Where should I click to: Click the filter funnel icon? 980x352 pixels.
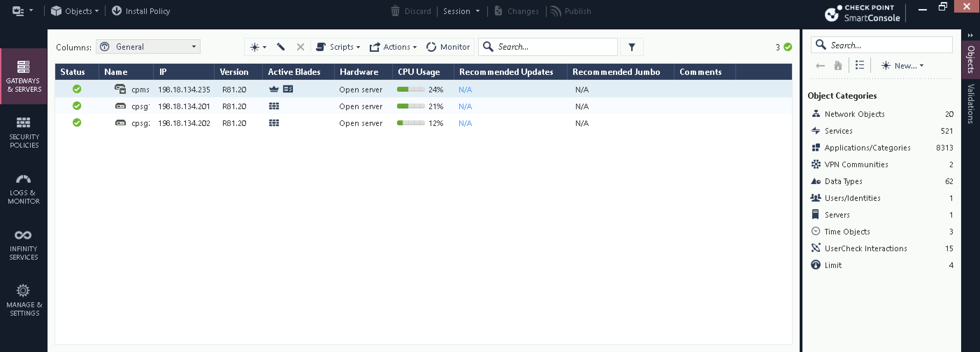[632, 47]
